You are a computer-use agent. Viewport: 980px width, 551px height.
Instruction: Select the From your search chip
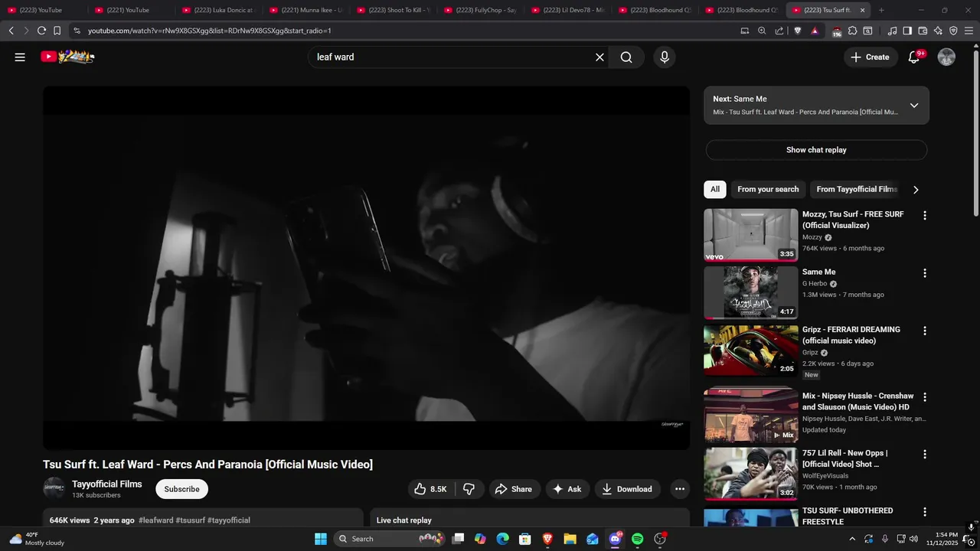click(x=768, y=189)
